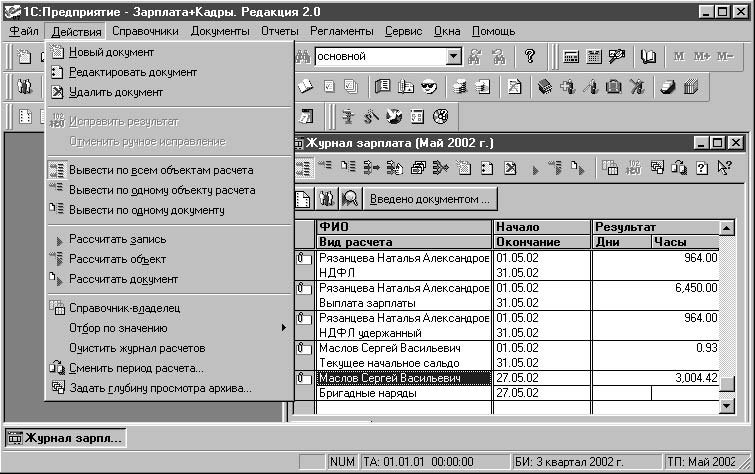This screenshot has height=474, width=755.
Task: Click journal toolbar icon: output by all calculation objects
Action: tap(303, 168)
